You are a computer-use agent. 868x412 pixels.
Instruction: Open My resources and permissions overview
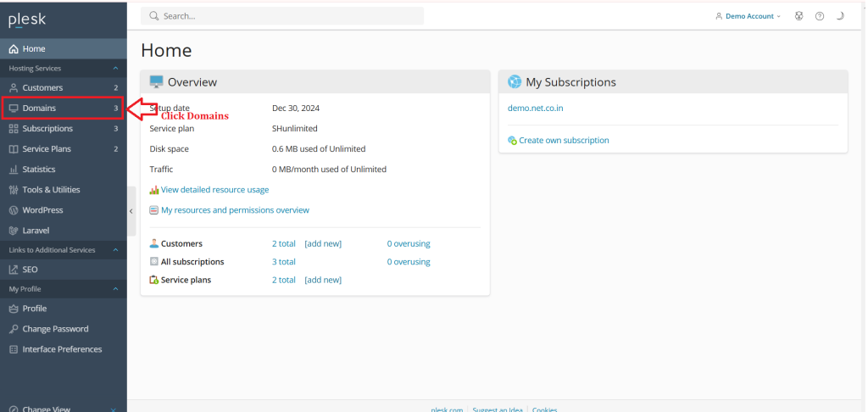(236, 210)
